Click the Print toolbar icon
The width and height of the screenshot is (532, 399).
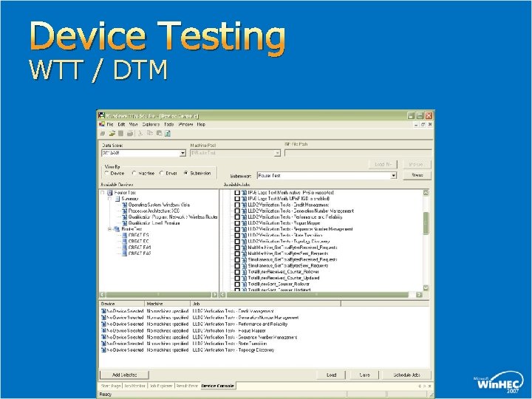click(130, 134)
